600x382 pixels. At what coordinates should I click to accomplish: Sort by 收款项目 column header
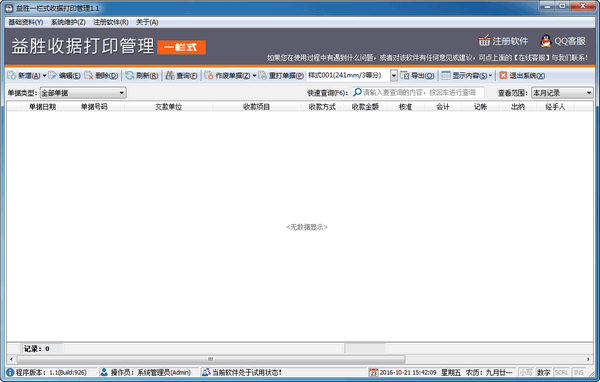click(256, 107)
